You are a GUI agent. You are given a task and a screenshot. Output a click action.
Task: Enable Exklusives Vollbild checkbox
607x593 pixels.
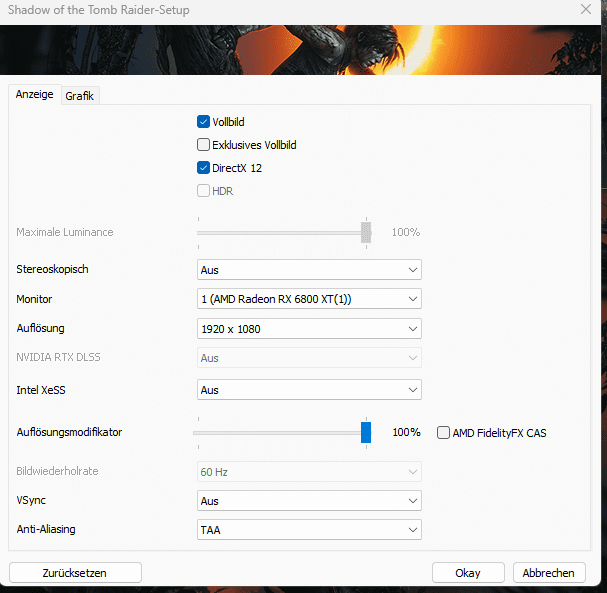tap(203, 145)
